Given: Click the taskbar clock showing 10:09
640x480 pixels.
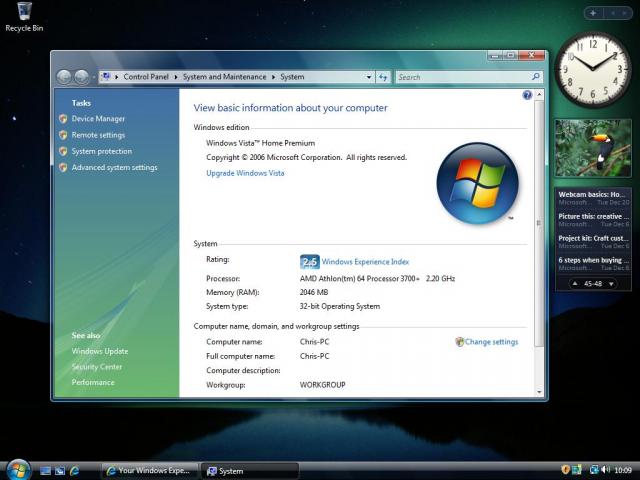Looking at the screenshot, I should pos(622,470).
